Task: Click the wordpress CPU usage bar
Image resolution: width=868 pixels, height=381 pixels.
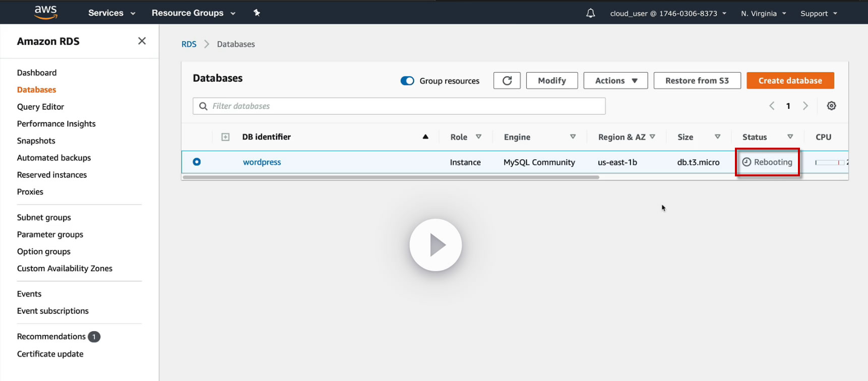Action: pos(830,162)
